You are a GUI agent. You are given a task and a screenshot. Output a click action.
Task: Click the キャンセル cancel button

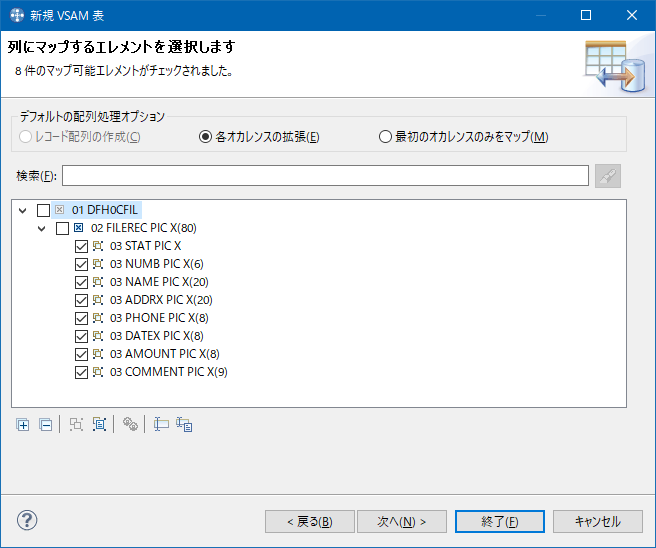click(597, 521)
